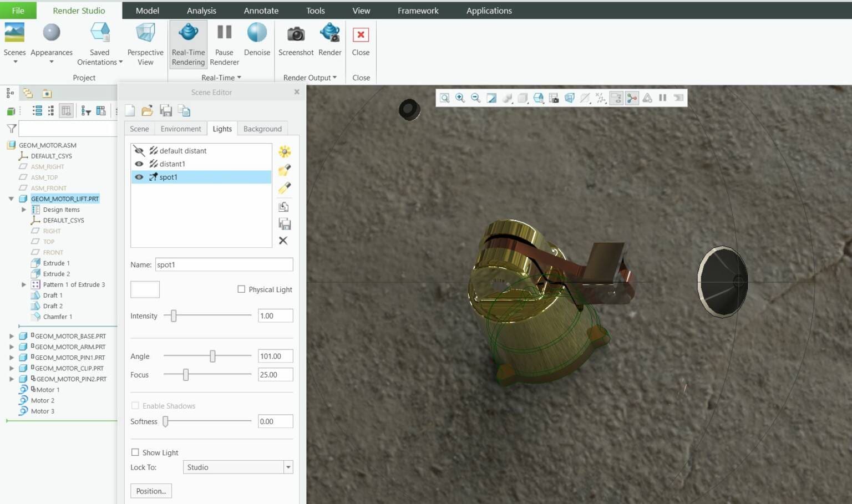
Task: Open the Annotate ribbon tab
Action: (261, 11)
